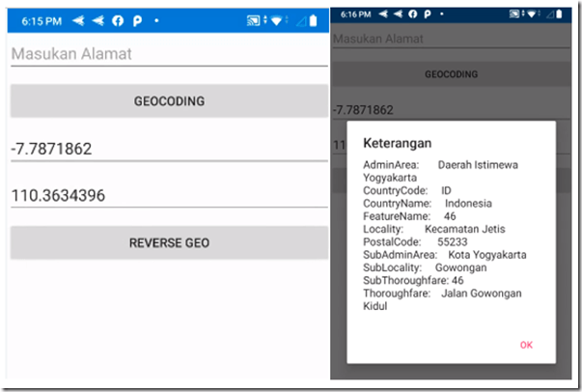Tap the dimmed GEOCODING button behind the dialog
The height and width of the screenshot is (392, 582).
452,73
